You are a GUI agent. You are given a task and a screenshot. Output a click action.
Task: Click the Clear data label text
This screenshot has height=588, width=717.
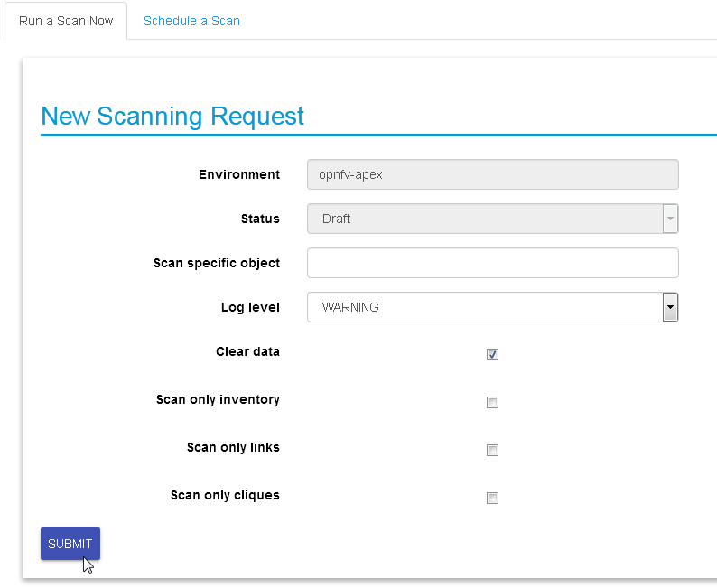[247, 351]
